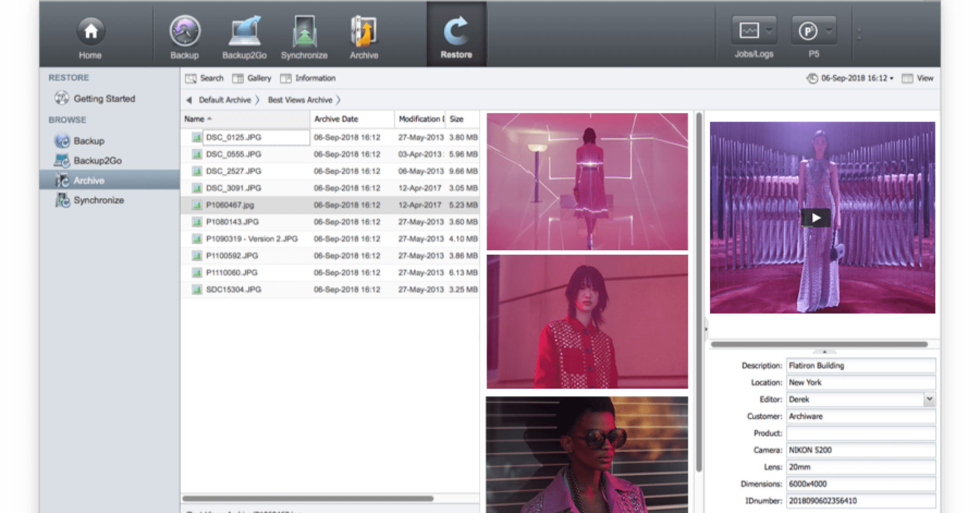
Task: Switch to Gallery view
Action: tap(252, 78)
